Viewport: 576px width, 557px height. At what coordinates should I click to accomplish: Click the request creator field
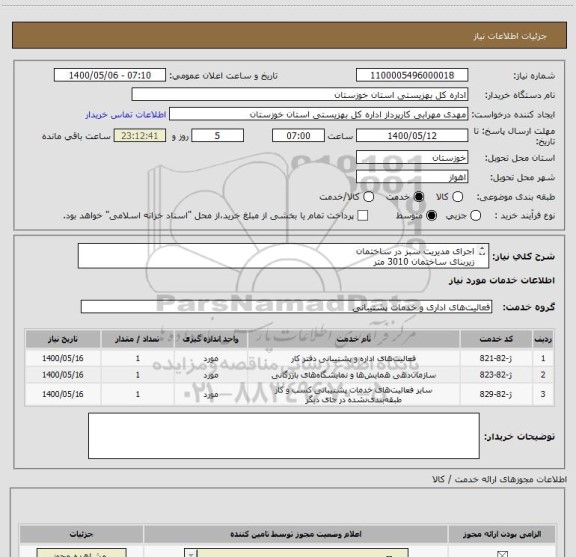tap(318, 114)
